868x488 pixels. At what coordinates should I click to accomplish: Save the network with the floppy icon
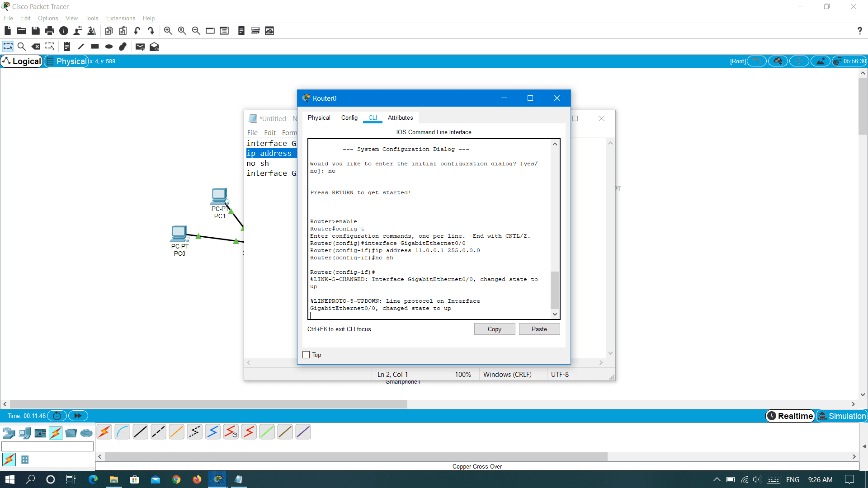[36, 31]
